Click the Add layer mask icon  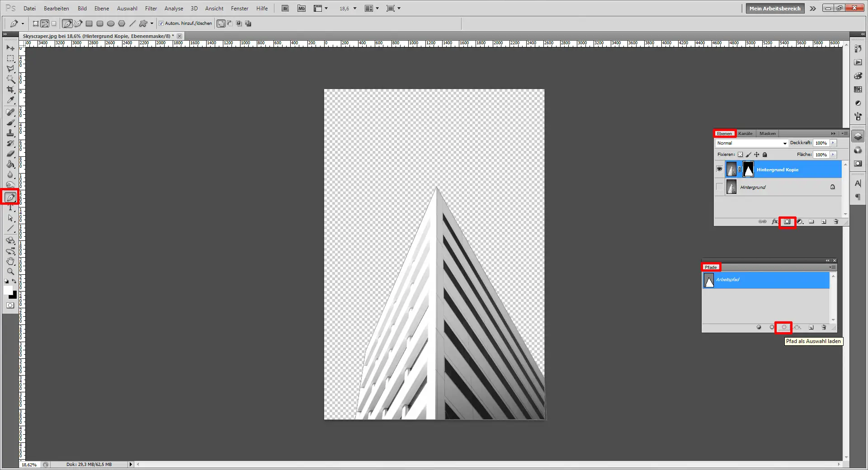(787, 222)
